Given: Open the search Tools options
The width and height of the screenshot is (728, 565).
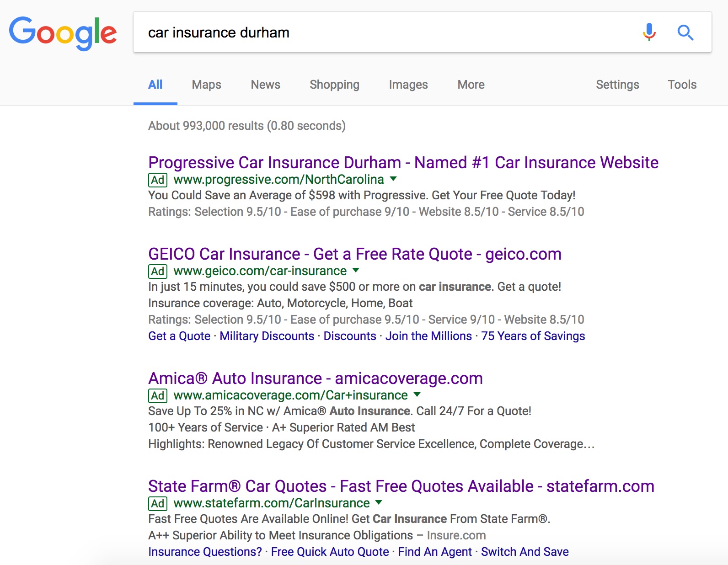Looking at the screenshot, I should [682, 85].
